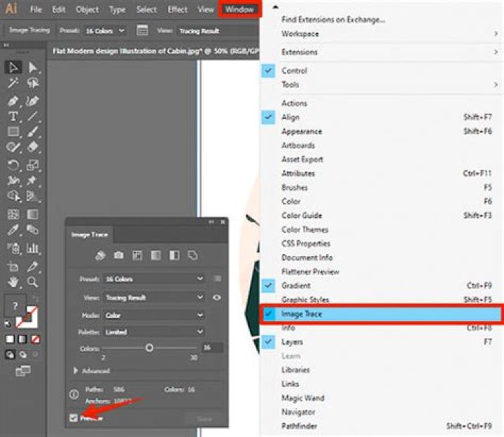Select the Line Segment tool
Image resolution: width=504 pixels, height=437 pixels.
click(x=32, y=116)
